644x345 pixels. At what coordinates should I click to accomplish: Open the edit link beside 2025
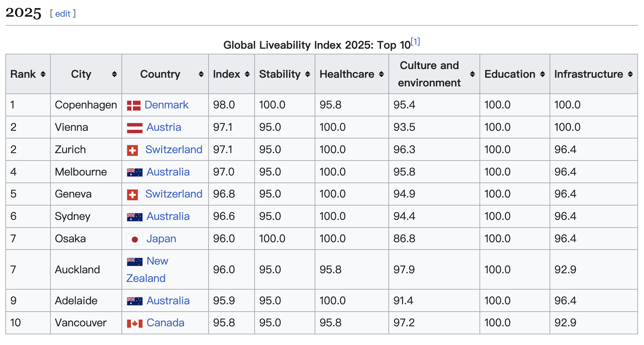(x=63, y=14)
